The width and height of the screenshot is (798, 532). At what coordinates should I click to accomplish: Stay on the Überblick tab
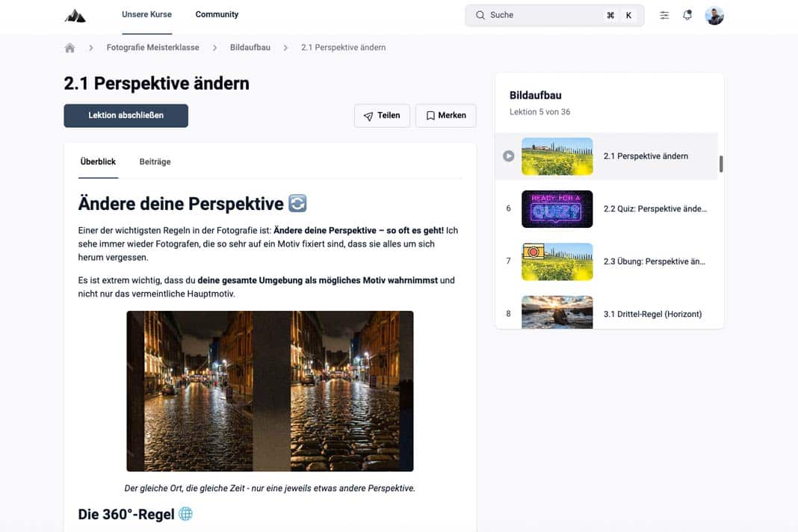(x=98, y=161)
